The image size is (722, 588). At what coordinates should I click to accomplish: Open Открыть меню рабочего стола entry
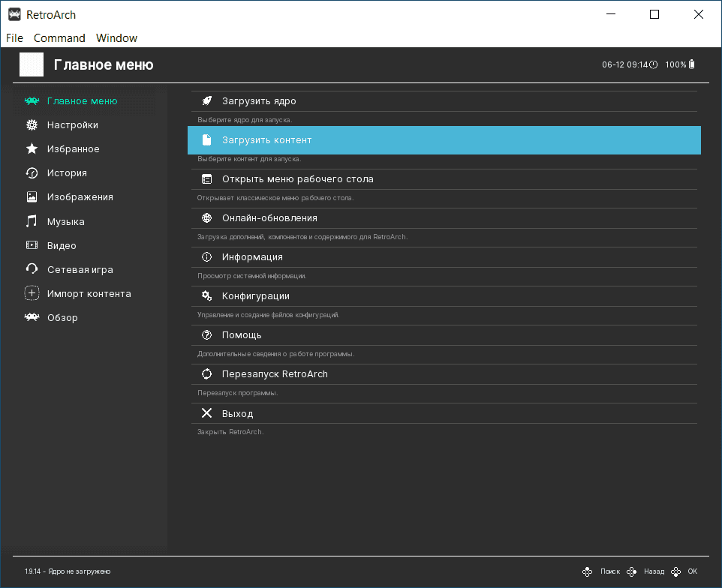click(444, 179)
